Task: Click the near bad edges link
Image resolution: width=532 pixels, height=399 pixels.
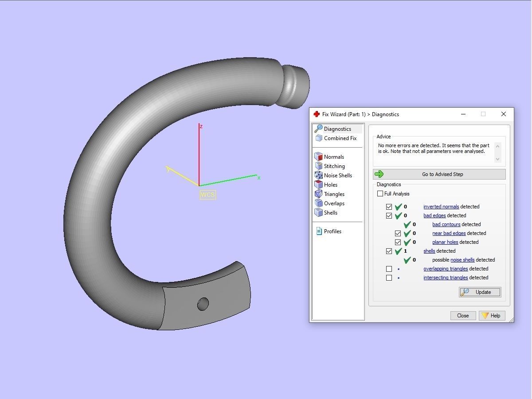Action: [x=449, y=233]
